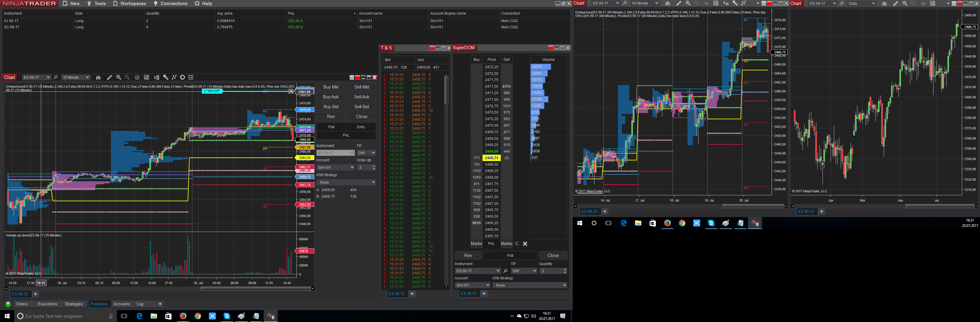Open the Daily interval dropdown
This screenshot has height=322, width=980.
[862, 3]
